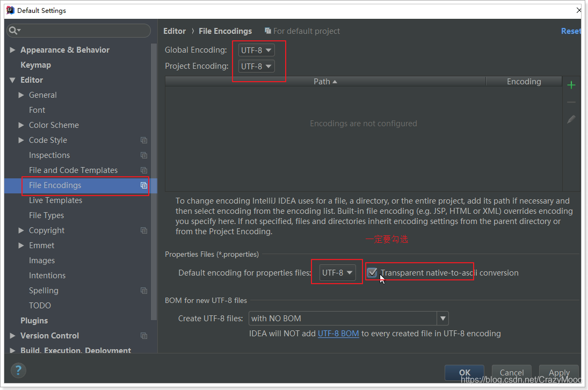Click the project-level icon beside File Encodings
This screenshot has width=588, height=390.
143,185
